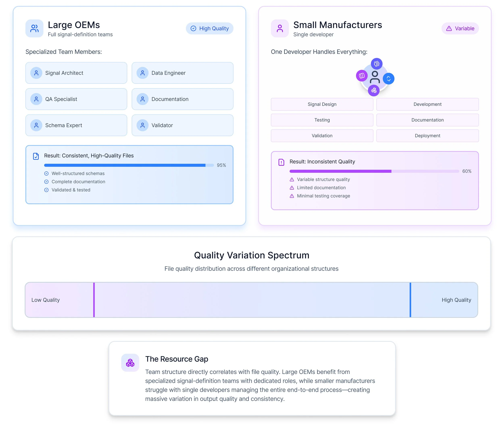This screenshot has width=504, height=433.
Task: Click the check circle next to Complete documentation
Action: pos(46,182)
